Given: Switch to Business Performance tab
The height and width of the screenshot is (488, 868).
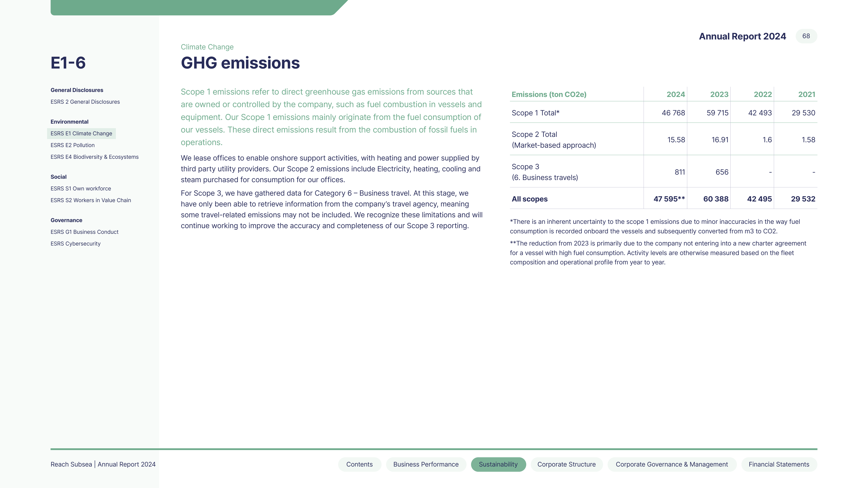Looking at the screenshot, I should [426, 464].
